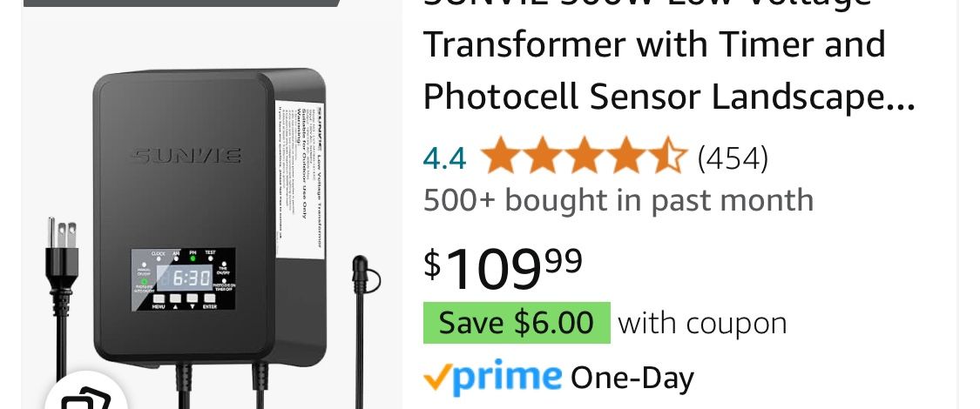This screenshot has height=409, width=980.
Task: Click the One-Day delivery label
Action: tap(632, 378)
